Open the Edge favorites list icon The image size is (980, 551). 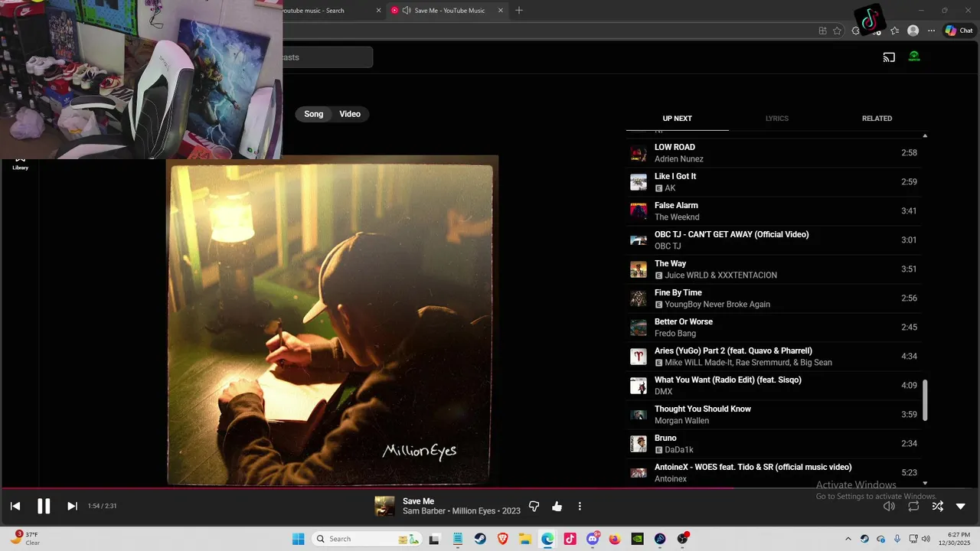(894, 31)
